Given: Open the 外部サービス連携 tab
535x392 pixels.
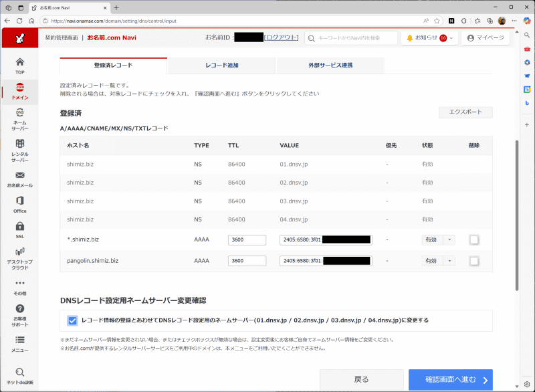Looking at the screenshot, I should point(330,66).
